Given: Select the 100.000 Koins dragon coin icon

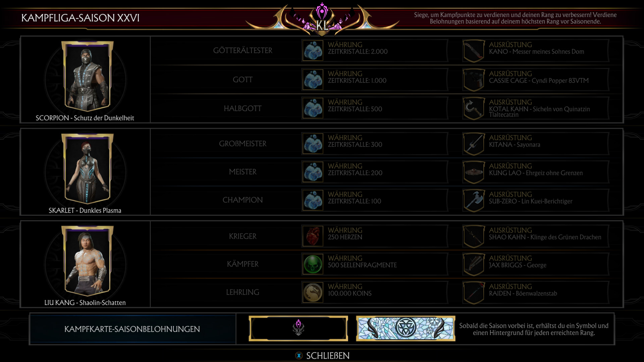Looking at the screenshot, I should (313, 292).
